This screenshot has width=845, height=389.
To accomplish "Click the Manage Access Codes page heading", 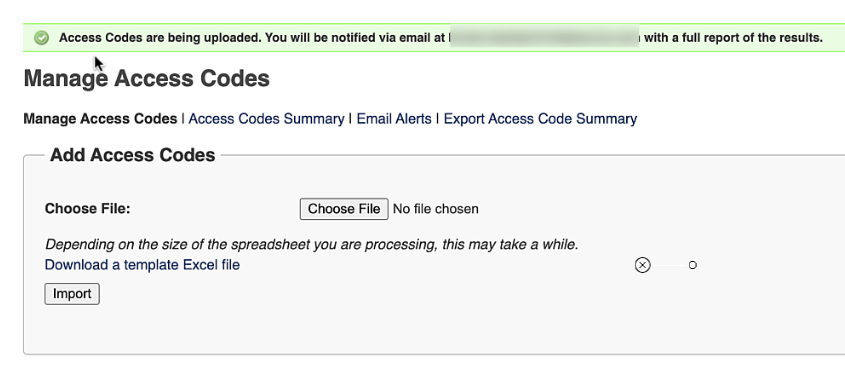I will pyautogui.click(x=147, y=79).
